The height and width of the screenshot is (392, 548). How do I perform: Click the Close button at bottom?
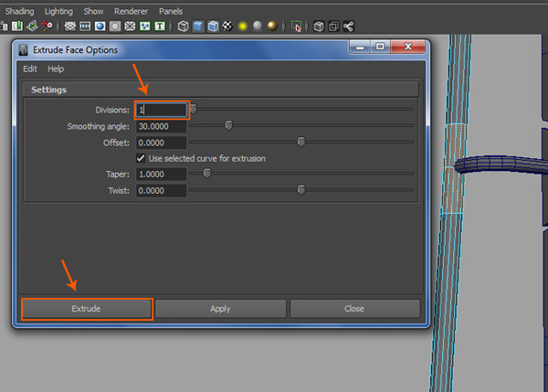coord(354,309)
